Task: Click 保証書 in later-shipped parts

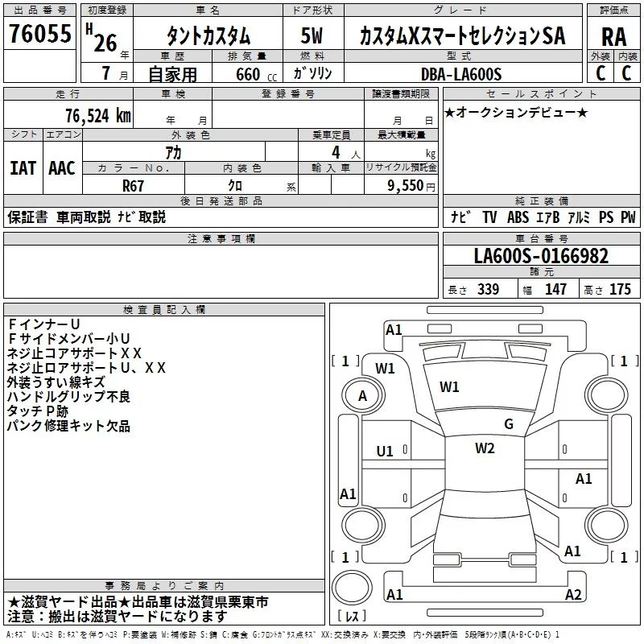Action: (x=27, y=217)
